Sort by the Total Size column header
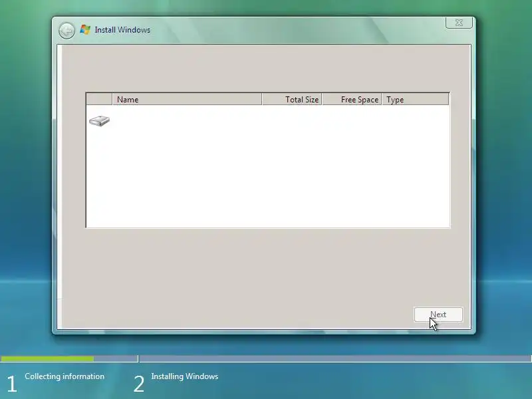This screenshot has height=399, width=532. tap(292, 99)
